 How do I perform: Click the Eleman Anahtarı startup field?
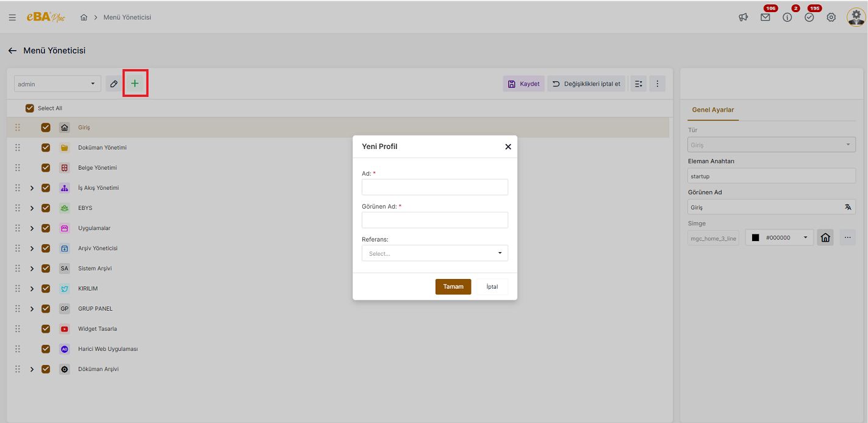tap(772, 176)
